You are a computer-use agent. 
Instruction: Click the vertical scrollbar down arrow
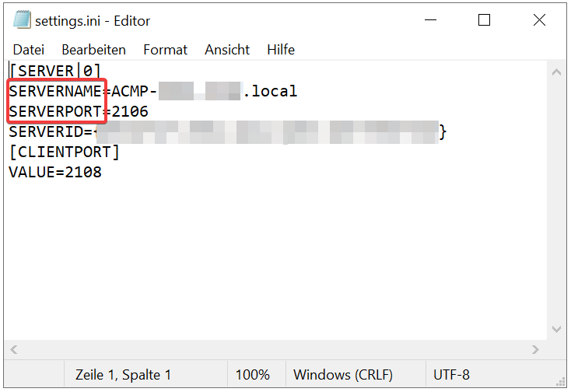pos(556,331)
